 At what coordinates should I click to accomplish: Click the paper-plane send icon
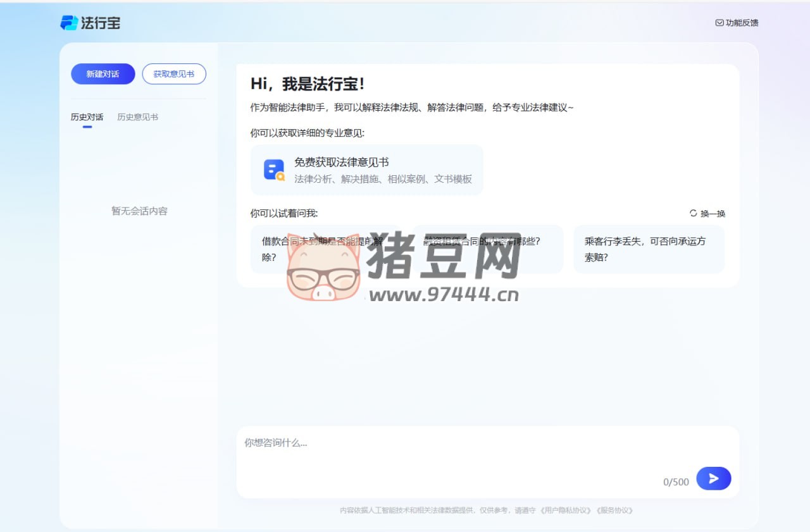pos(713,479)
